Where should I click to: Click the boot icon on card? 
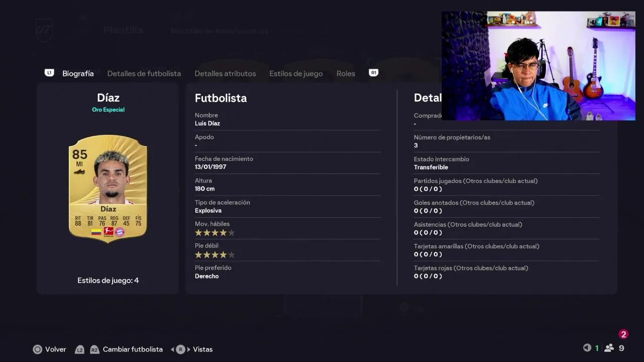(79, 172)
